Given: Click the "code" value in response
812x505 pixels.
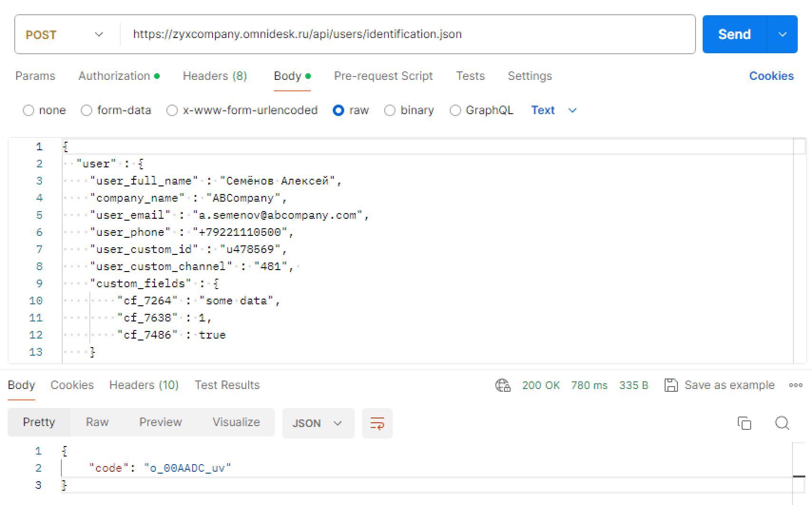Looking at the screenshot, I should pyautogui.click(x=187, y=468).
